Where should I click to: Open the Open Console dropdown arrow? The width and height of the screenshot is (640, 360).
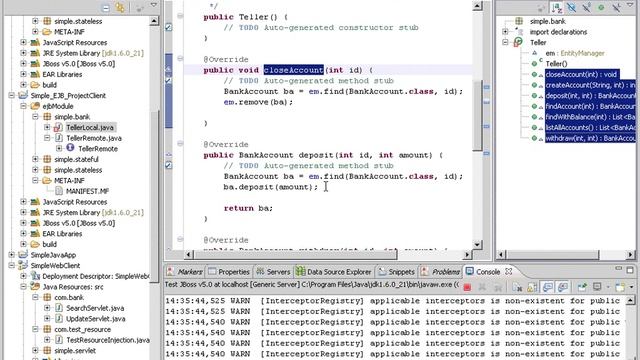click(x=631, y=287)
